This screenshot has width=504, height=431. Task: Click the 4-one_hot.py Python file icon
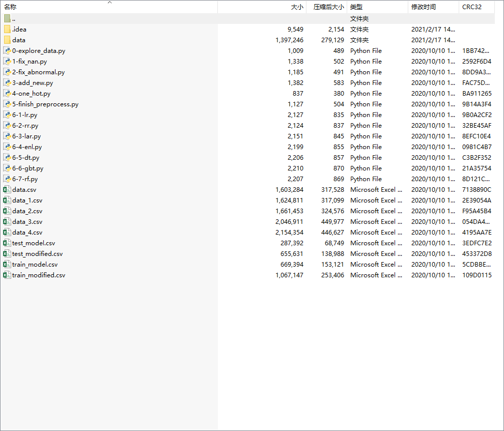[x=7, y=94]
